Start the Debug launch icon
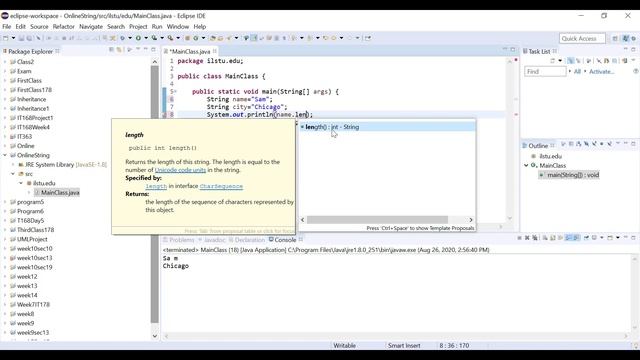 point(122,38)
